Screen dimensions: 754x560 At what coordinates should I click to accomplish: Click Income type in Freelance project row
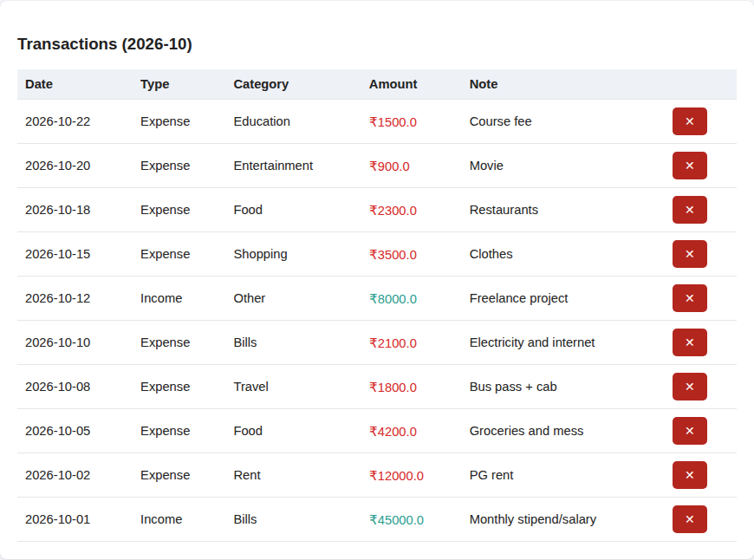tap(161, 298)
